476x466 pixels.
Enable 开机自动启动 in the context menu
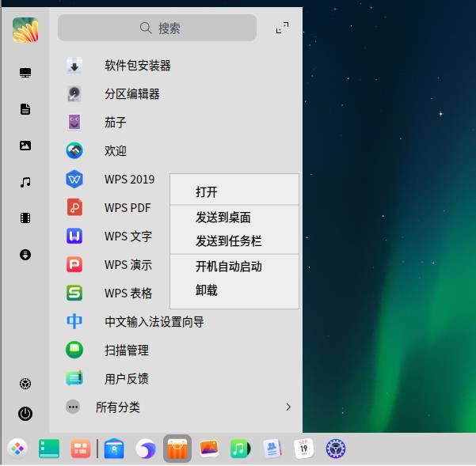click(228, 267)
